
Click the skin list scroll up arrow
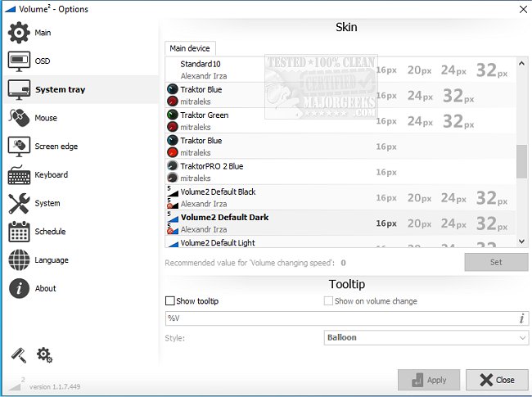[x=521, y=64]
